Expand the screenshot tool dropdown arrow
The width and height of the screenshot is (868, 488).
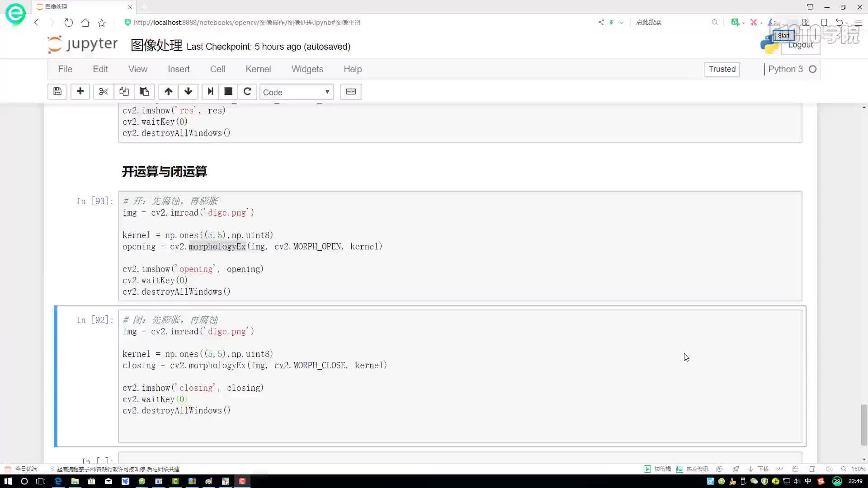761,23
